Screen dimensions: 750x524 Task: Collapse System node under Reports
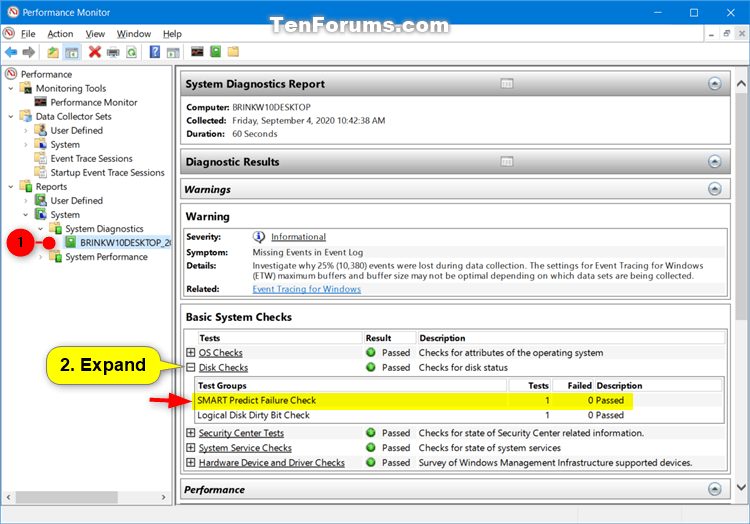(26, 215)
